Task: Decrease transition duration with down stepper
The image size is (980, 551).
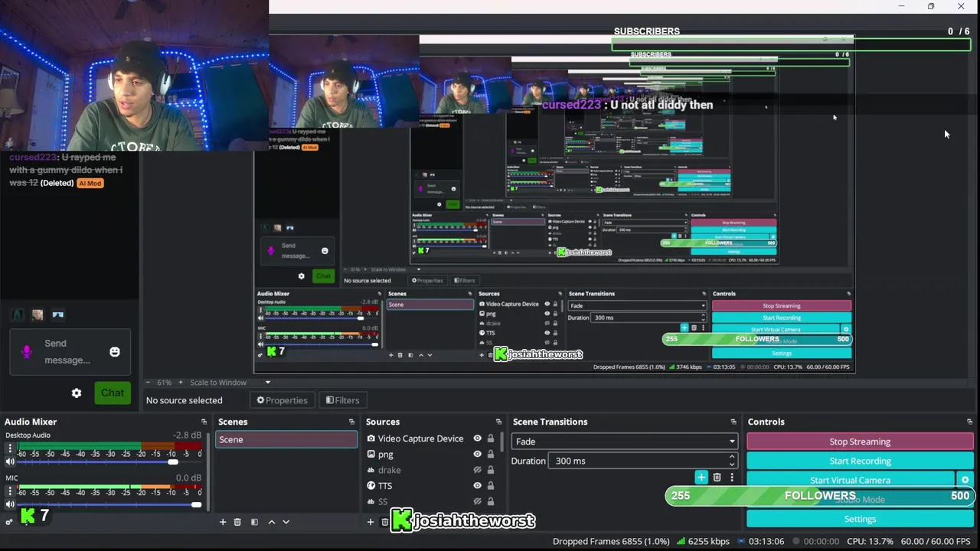Action: click(732, 465)
